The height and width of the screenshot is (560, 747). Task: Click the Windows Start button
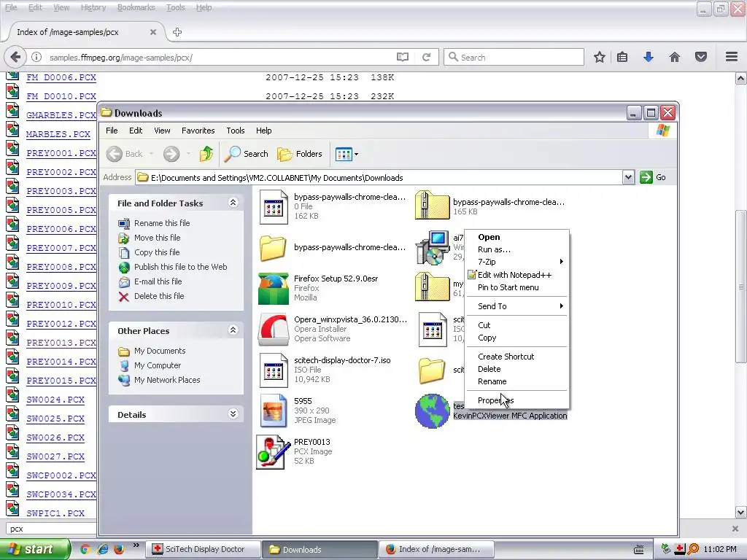click(x=34, y=549)
